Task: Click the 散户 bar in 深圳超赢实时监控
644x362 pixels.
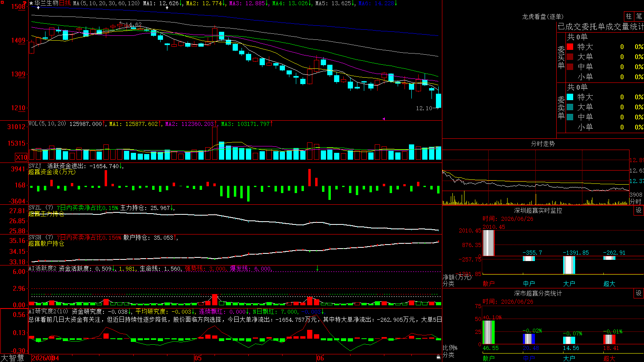Action: [x=488, y=243]
